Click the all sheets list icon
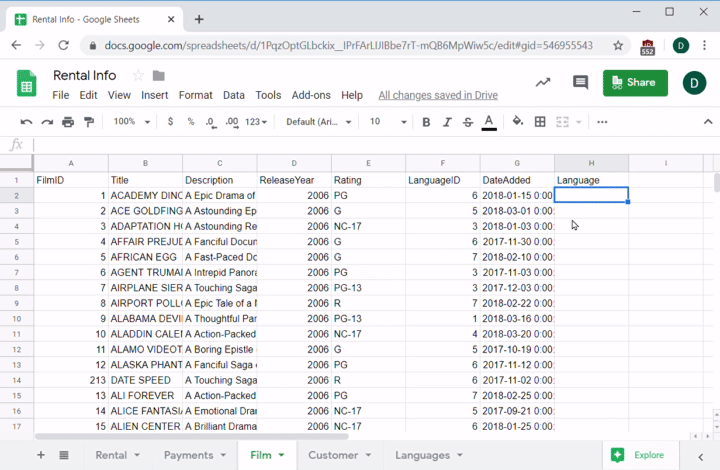The width and height of the screenshot is (720, 470). (64, 455)
